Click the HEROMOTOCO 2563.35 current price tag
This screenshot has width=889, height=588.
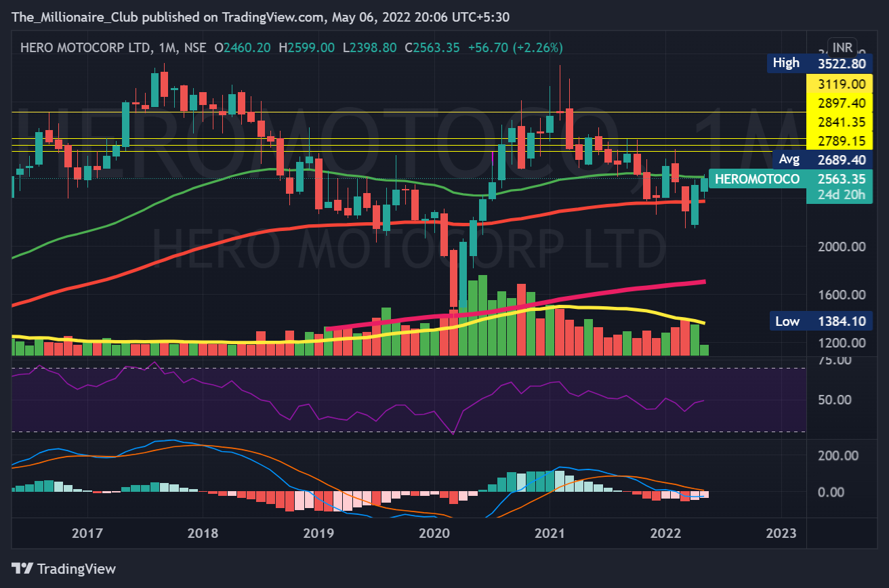point(789,179)
